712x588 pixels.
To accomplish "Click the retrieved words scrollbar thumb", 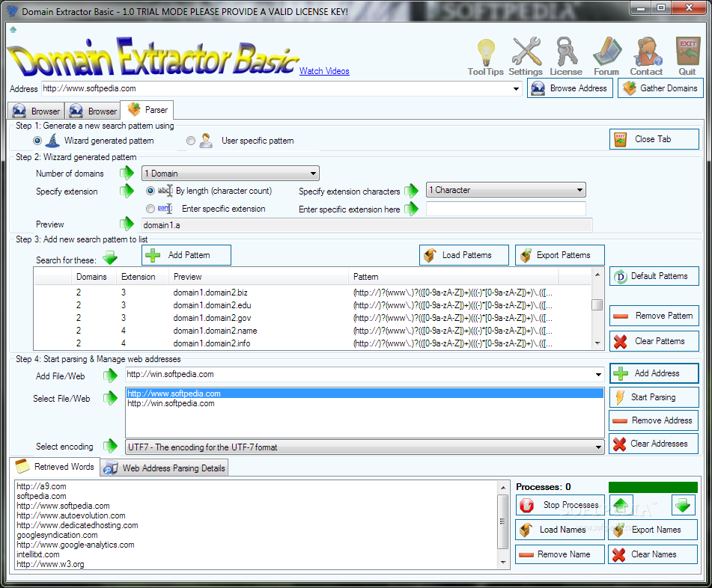I will pyautogui.click(x=502, y=521).
